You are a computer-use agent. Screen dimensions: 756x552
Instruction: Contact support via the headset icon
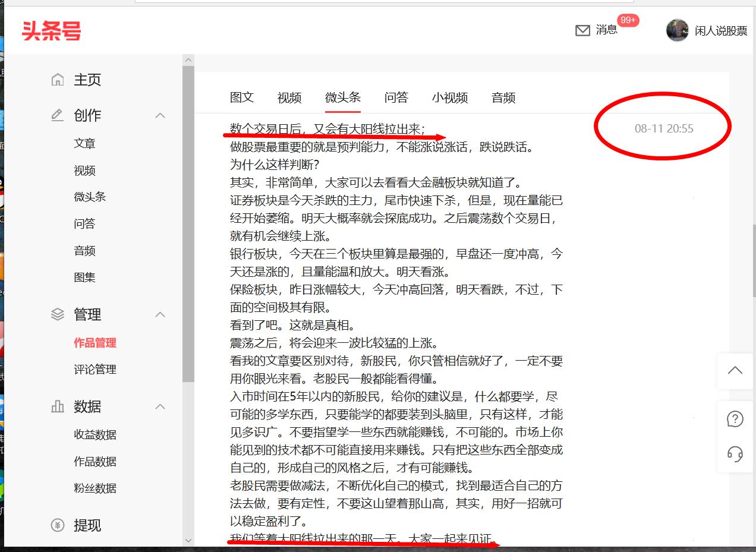click(735, 455)
